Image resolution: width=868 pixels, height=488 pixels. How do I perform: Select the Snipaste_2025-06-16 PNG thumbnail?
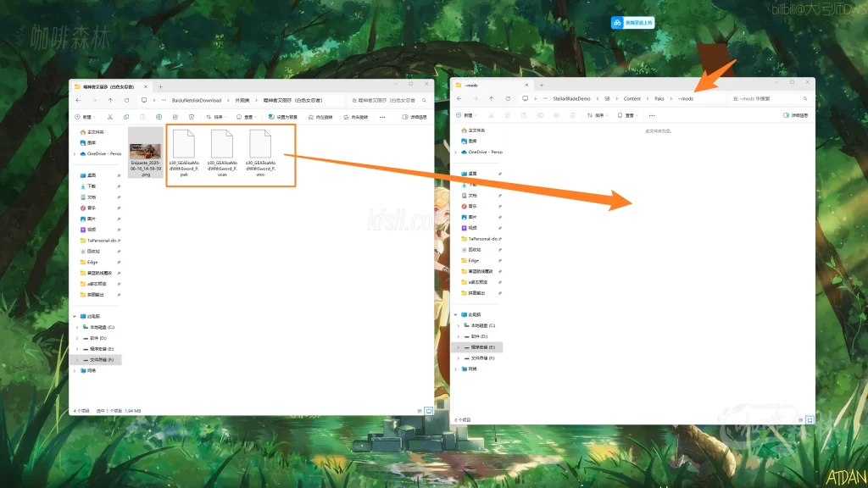pos(146,152)
